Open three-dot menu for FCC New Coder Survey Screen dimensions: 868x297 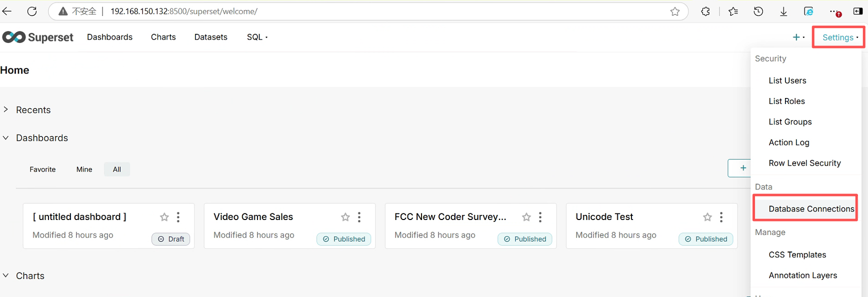pyautogui.click(x=540, y=217)
